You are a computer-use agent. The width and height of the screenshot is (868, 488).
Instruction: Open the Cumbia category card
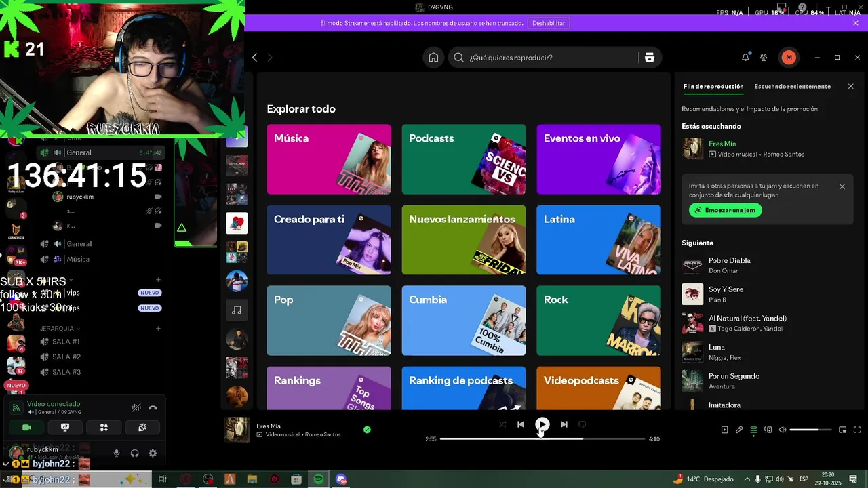pos(464,321)
